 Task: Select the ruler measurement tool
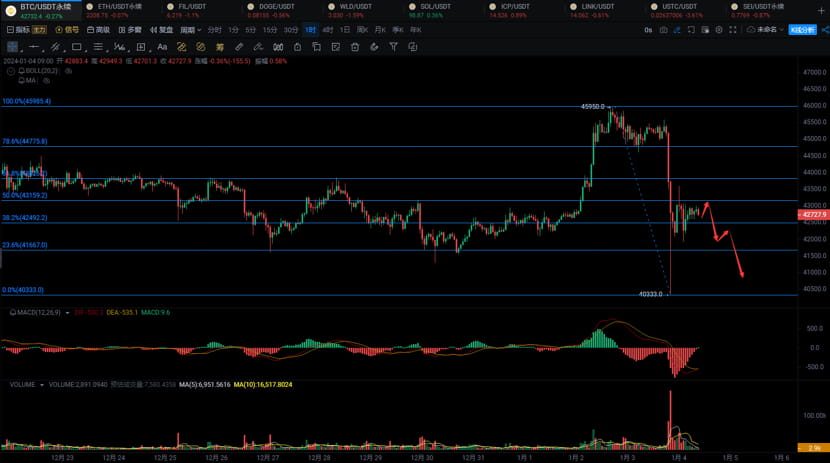pyautogui.click(x=239, y=47)
